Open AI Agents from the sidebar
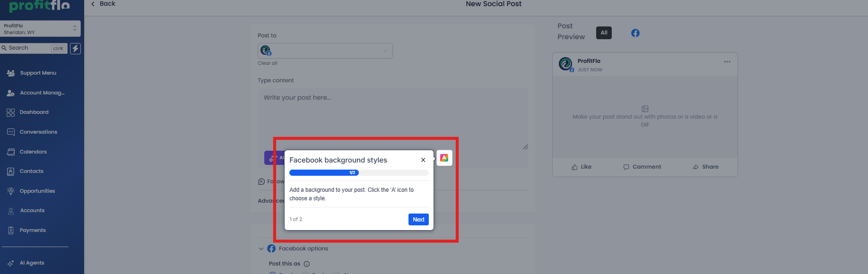This screenshot has width=868, height=274. tap(32, 263)
